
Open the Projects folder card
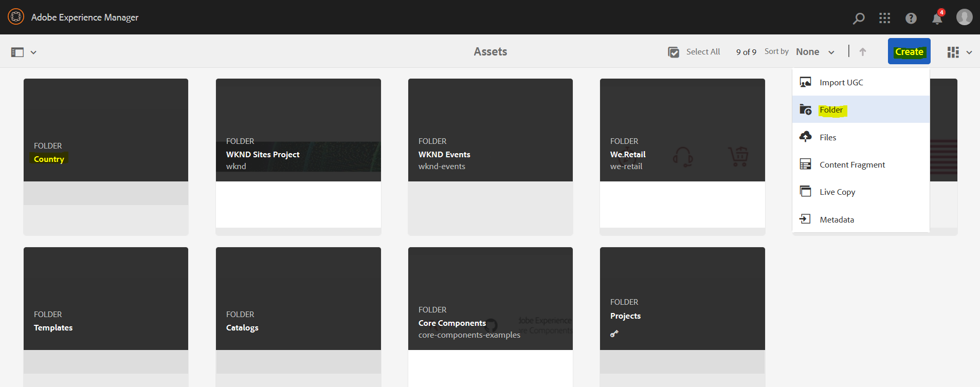tap(682, 317)
